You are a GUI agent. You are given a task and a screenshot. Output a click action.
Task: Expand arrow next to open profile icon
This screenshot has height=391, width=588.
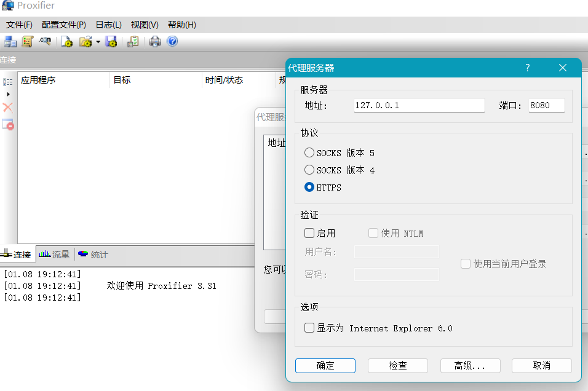[x=98, y=42]
